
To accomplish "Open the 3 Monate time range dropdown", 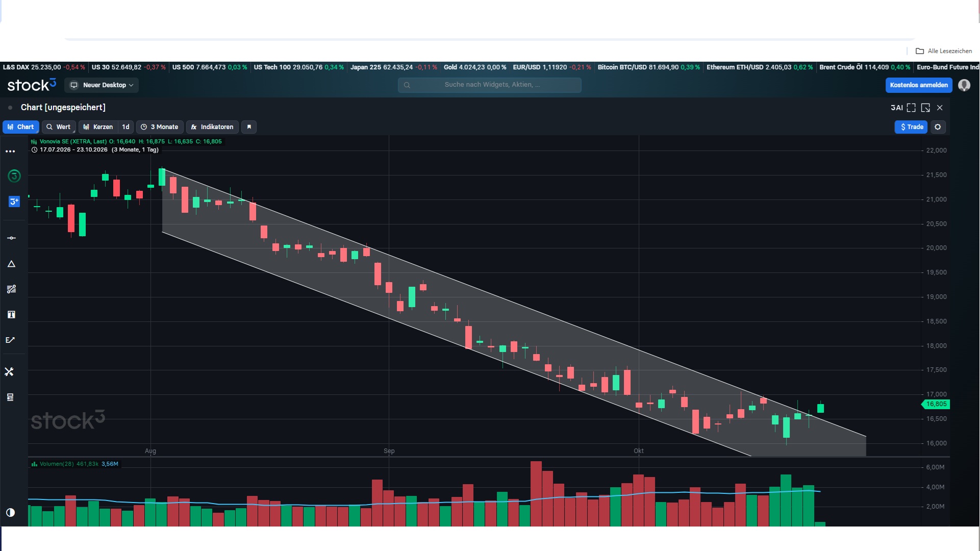I will pos(160,127).
